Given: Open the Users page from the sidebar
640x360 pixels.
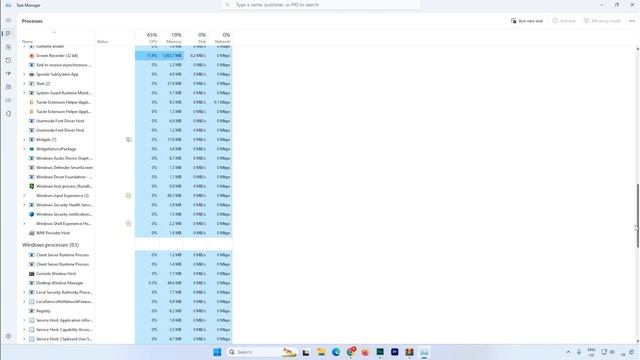Looking at the screenshot, I should point(8,87).
